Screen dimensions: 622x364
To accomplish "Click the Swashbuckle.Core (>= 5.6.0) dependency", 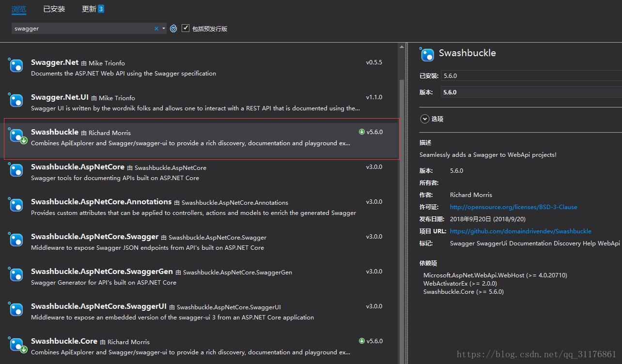I will coord(464,292).
